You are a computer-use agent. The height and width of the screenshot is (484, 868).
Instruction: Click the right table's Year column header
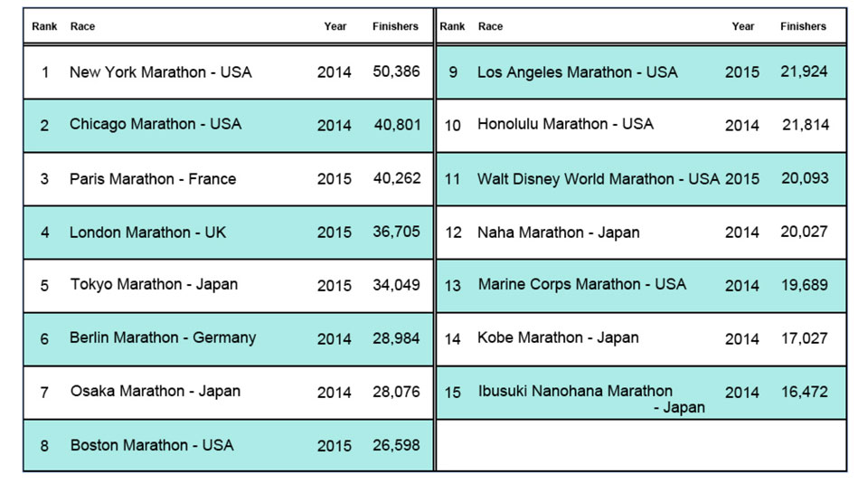[x=743, y=26]
